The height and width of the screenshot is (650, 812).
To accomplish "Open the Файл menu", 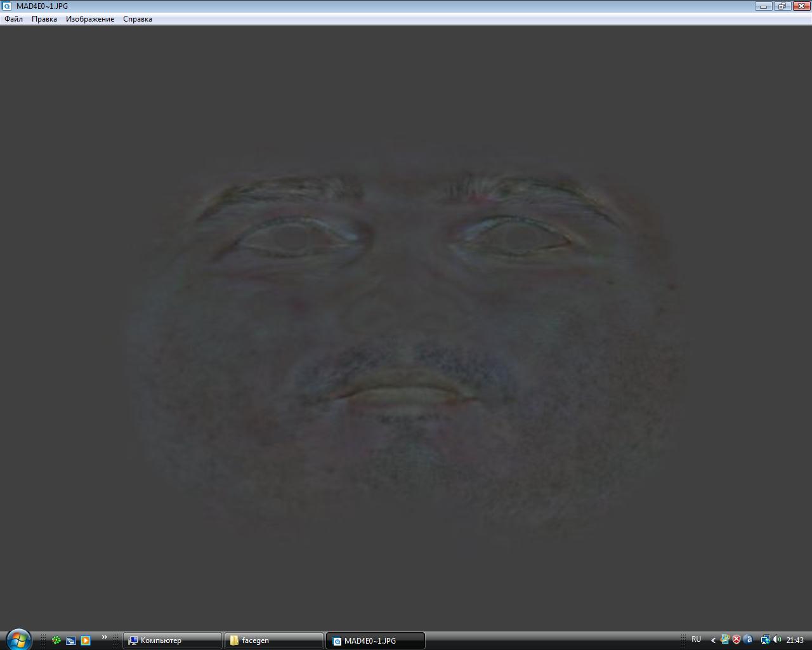I will 13,19.
